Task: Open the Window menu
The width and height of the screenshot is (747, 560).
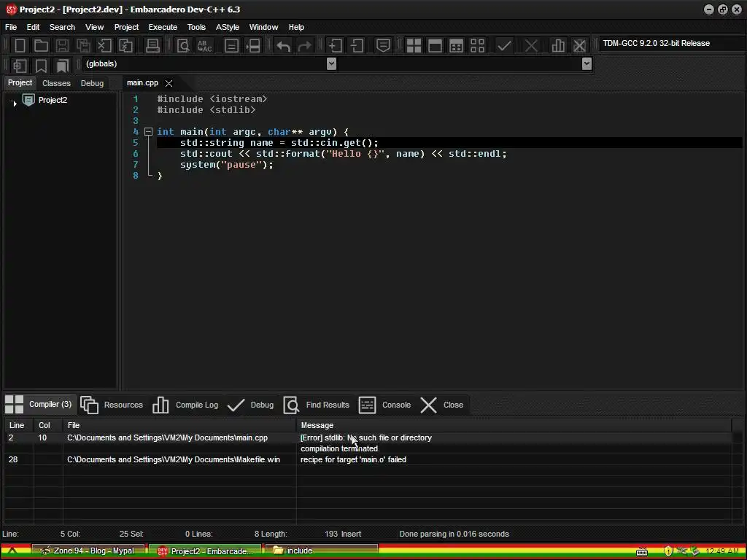Action: point(263,27)
